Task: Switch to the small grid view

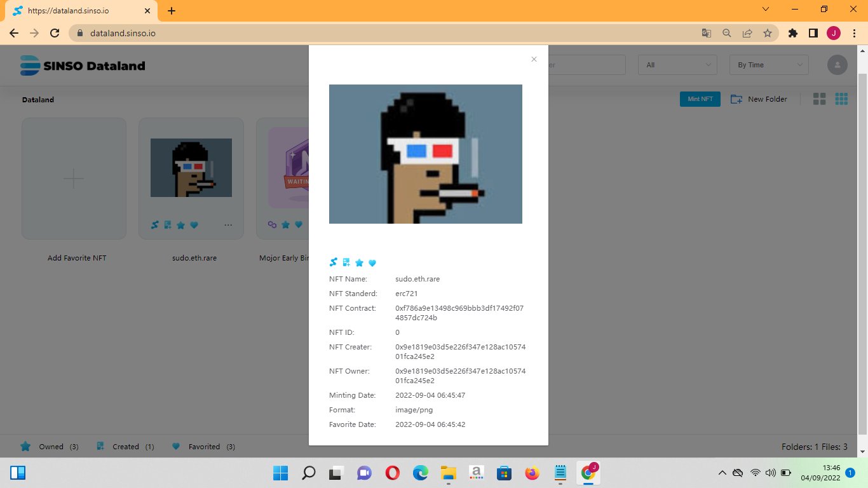Action: 842,99
